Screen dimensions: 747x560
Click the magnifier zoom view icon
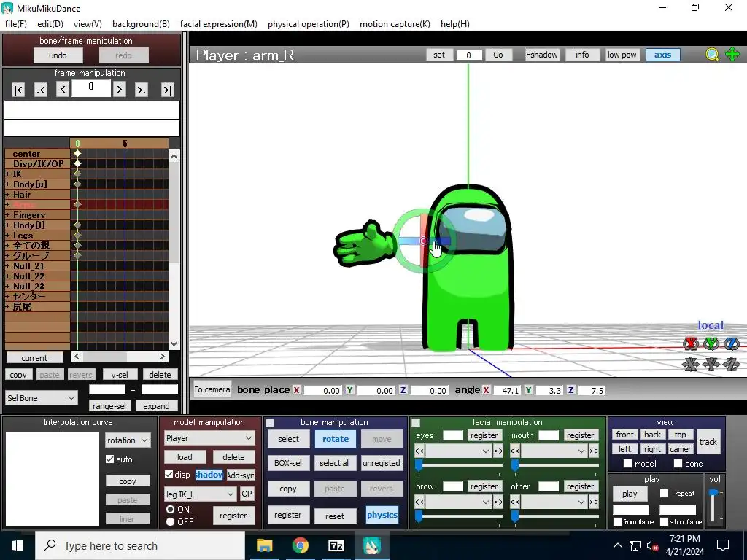tap(712, 55)
